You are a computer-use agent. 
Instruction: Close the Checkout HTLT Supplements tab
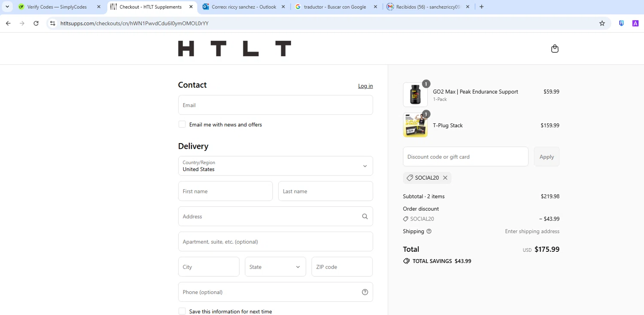coord(191,7)
